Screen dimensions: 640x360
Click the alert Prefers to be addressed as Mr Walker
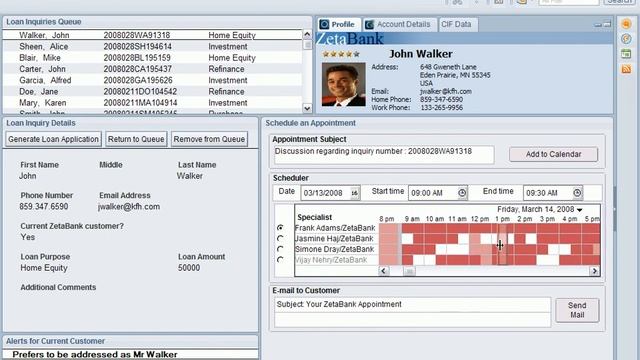point(95,355)
